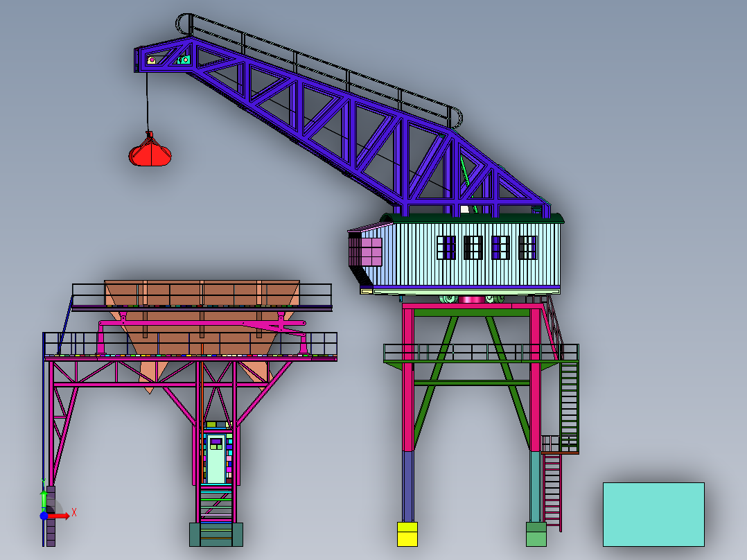Select the pink slewing ring under the crane house
Image resolution: width=747 pixels, height=560 pixels.
pyautogui.click(x=471, y=299)
